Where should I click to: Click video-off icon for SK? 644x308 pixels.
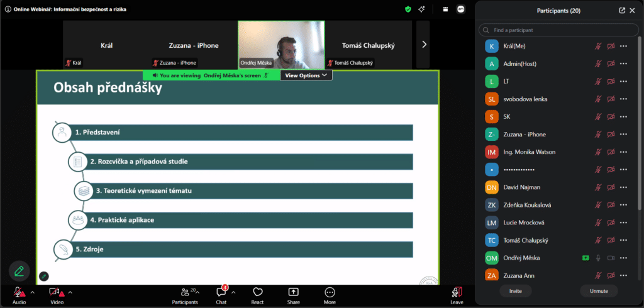[x=611, y=117]
